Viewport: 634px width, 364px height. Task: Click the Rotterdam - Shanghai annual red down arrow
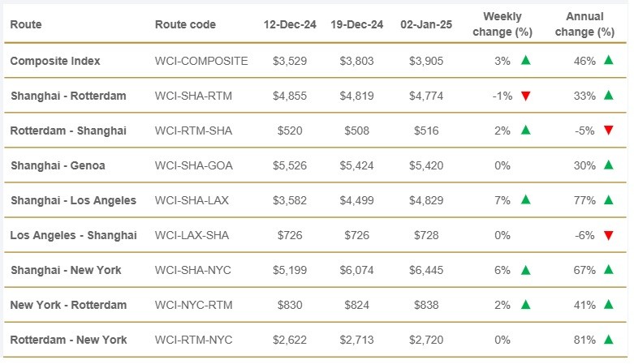(608, 131)
